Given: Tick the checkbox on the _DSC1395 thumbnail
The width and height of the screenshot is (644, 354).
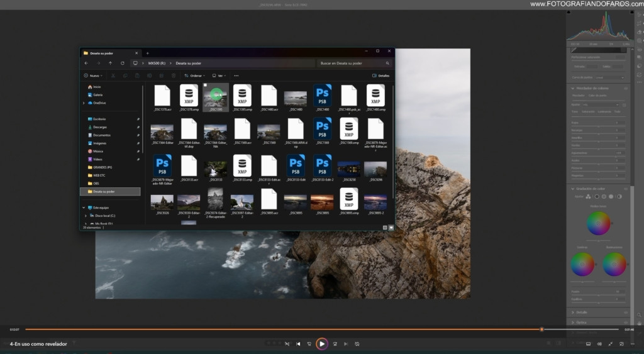Looking at the screenshot, I should [x=206, y=86].
